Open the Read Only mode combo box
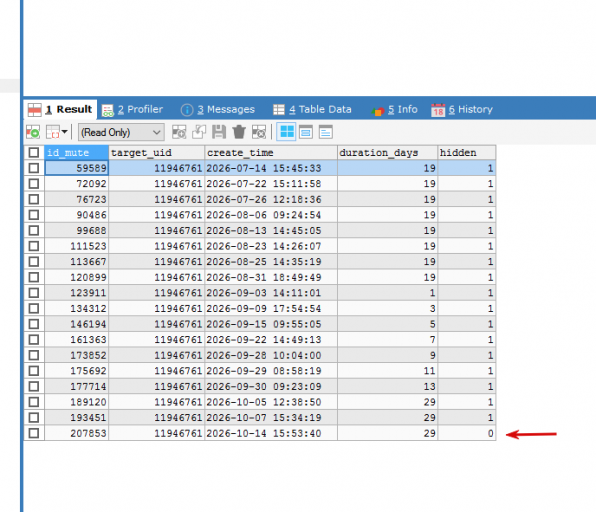The width and height of the screenshot is (596, 512). pyautogui.click(x=121, y=132)
